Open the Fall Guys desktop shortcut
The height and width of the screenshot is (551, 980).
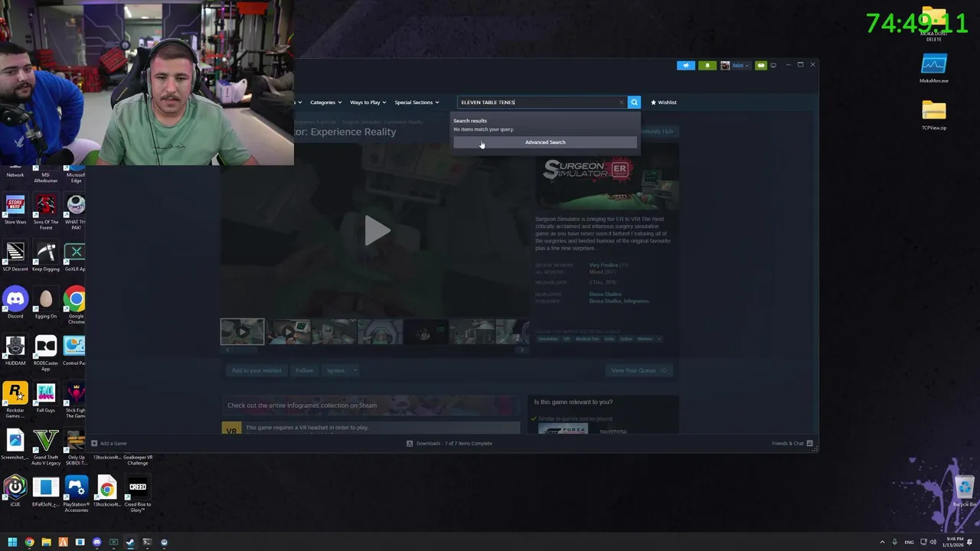coord(45,397)
